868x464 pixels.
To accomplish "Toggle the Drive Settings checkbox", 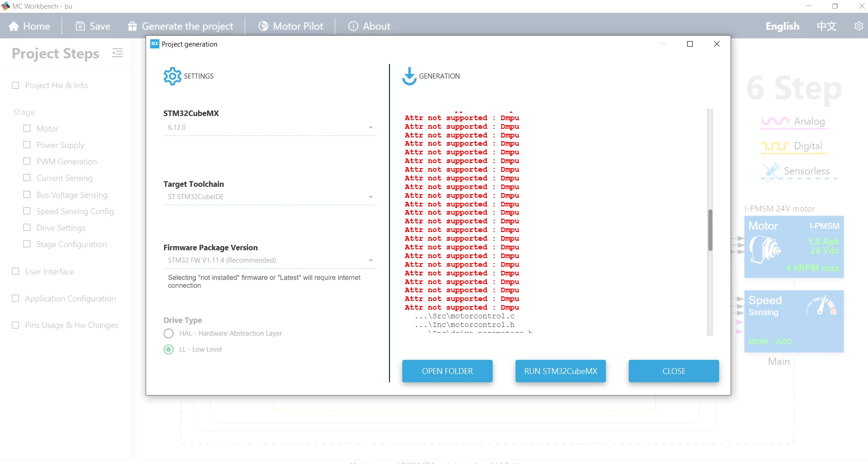I will [x=27, y=227].
